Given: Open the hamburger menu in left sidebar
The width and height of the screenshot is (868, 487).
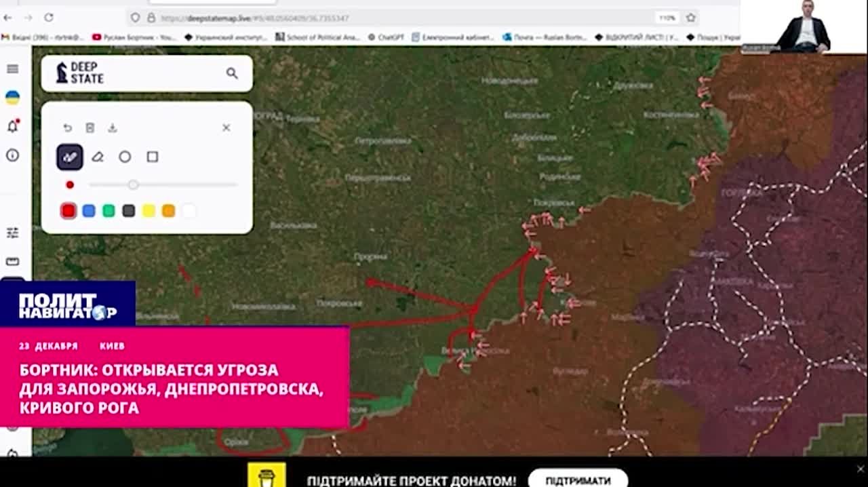Looking at the screenshot, I should pyautogui.click(x=12, y=69).
